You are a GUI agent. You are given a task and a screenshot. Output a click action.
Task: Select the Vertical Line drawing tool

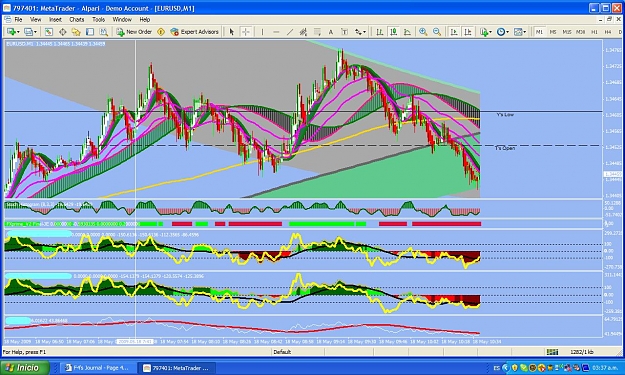(x=262, y=32)
